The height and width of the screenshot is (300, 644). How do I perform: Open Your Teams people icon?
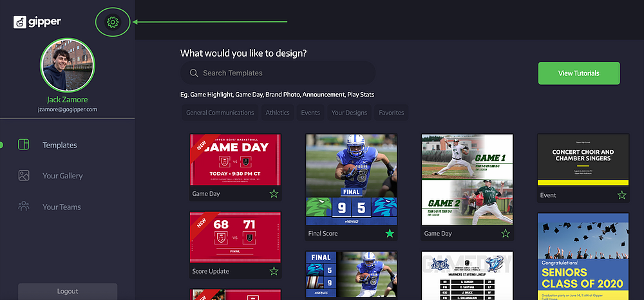23,207
